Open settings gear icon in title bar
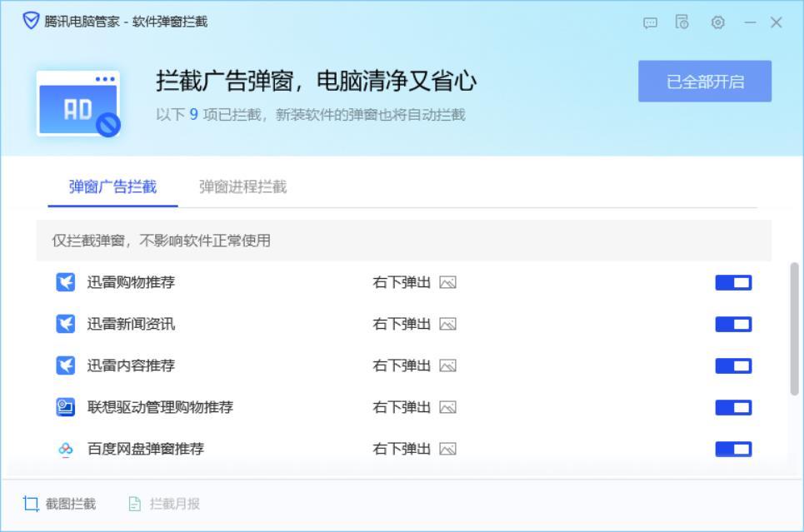Viewport: 804px width, 532px height. tap(718, 22)
